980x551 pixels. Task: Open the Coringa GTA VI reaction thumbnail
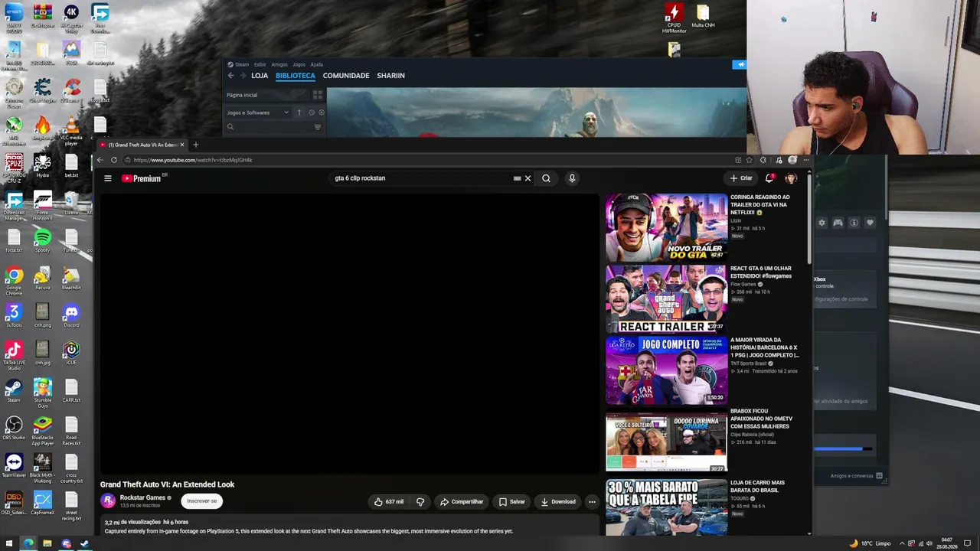point(666,227)
